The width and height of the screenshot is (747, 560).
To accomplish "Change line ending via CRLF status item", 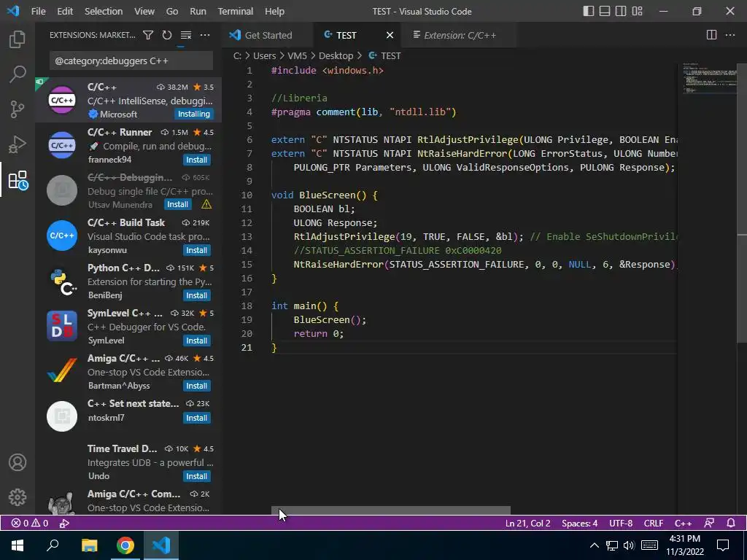I will [x=653, y=523].
